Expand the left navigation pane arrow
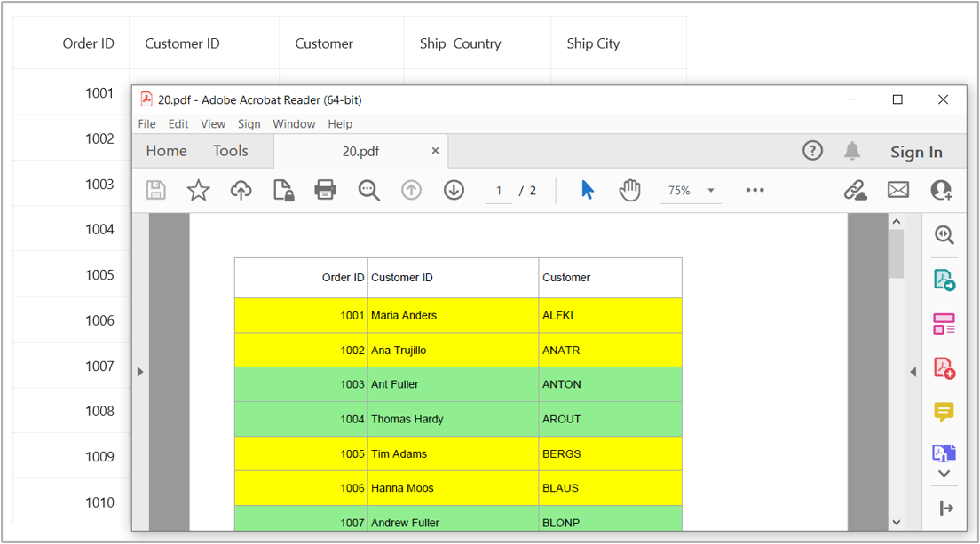Screen dimensions: 980x544 tap(140, 372)
